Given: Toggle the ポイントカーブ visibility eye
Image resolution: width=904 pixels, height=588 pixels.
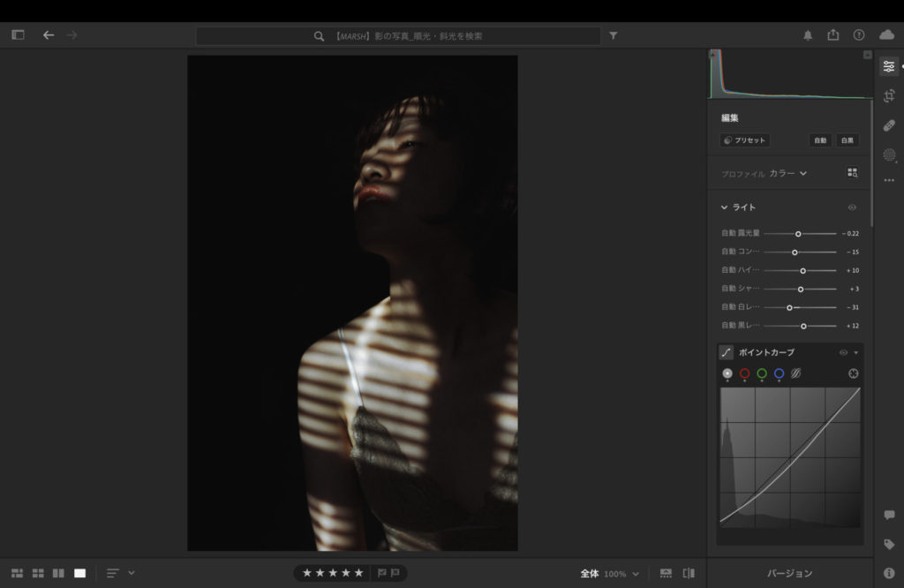Looking at the screenshot, I should pos(843,353).
